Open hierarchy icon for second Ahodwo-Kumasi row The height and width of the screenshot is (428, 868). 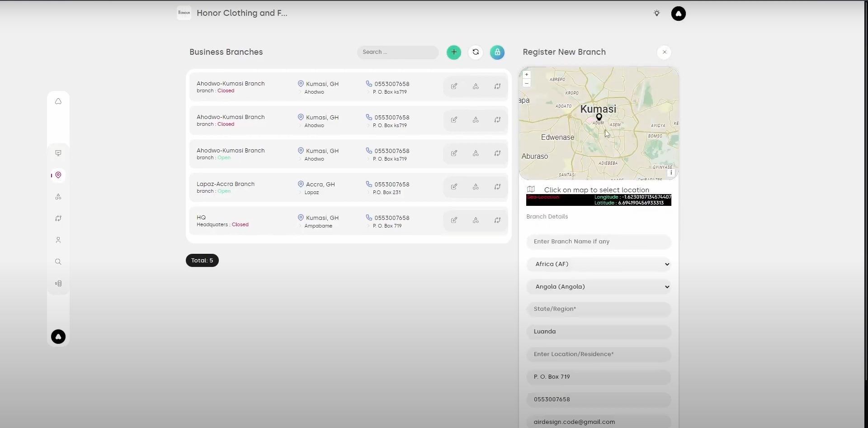[x=476, y=119]
